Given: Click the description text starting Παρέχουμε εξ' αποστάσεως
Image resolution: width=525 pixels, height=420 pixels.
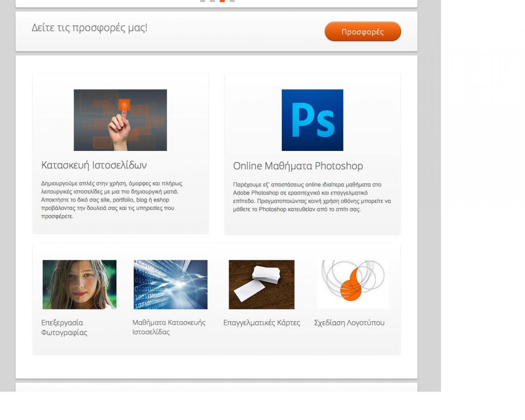Looking at the screenshot, I should 312,197.
